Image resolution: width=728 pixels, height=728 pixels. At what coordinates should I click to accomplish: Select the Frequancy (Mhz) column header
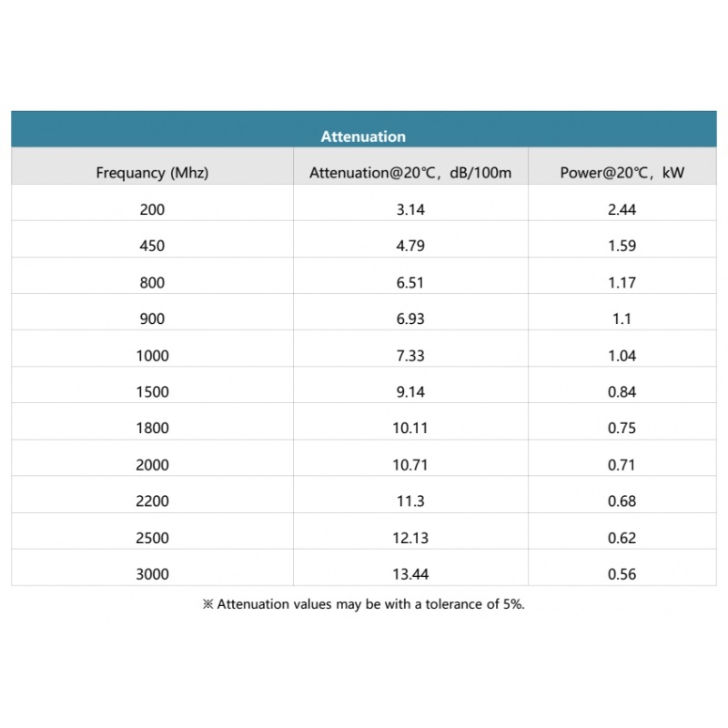pos(152,172)
